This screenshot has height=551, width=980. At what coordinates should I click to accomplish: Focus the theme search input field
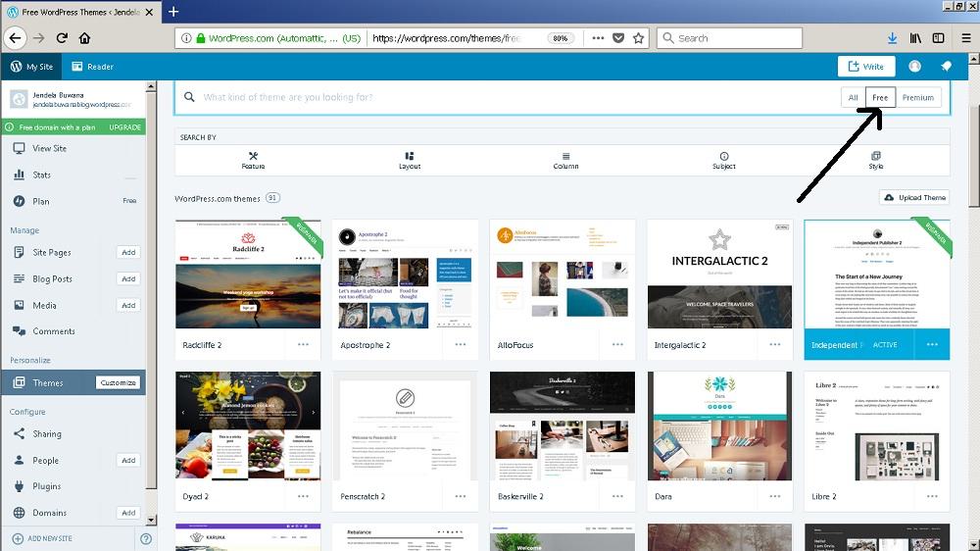click(x=518, y=98)
